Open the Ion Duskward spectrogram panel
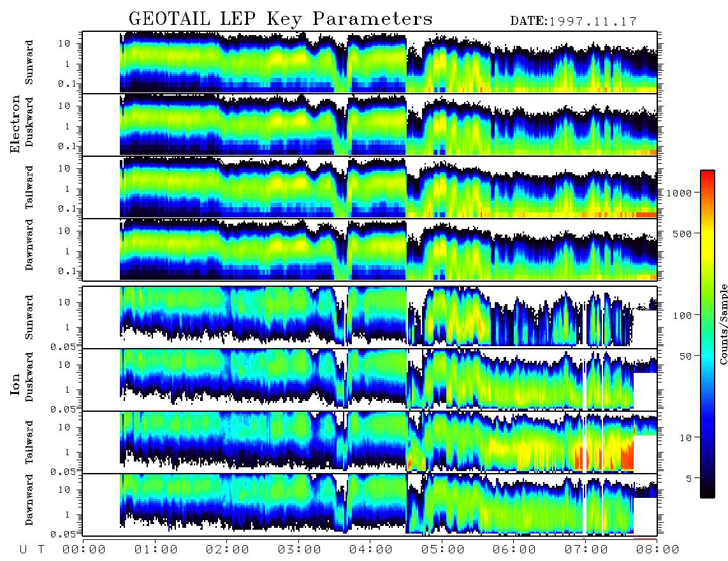 pos(370,379)
